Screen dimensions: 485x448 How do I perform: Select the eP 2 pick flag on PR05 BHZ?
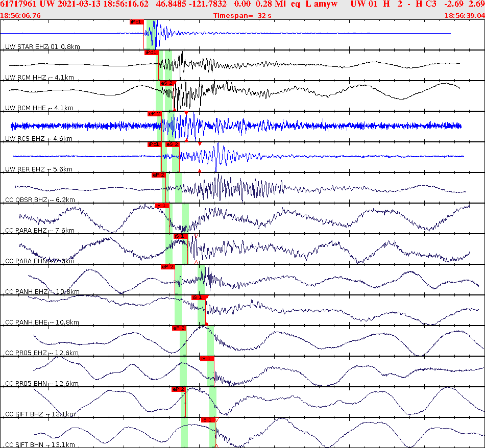click(x=179, y=329)
